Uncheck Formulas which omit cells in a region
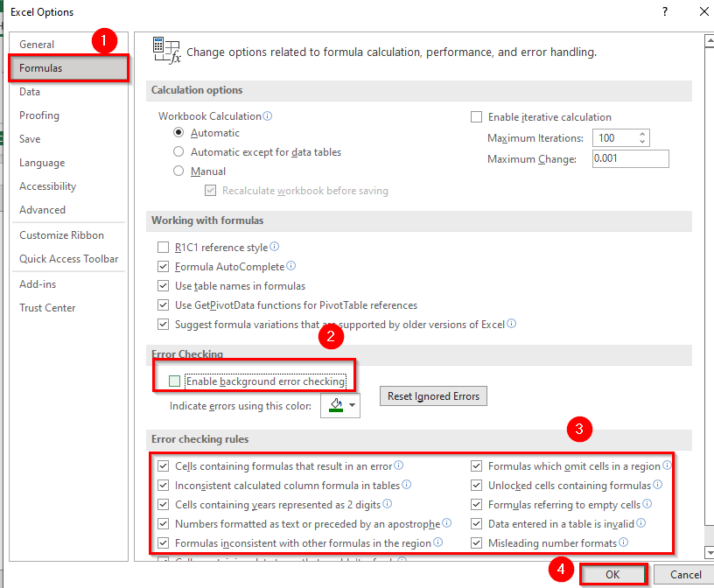Screen dimensions: 714x588 point(476,465)
